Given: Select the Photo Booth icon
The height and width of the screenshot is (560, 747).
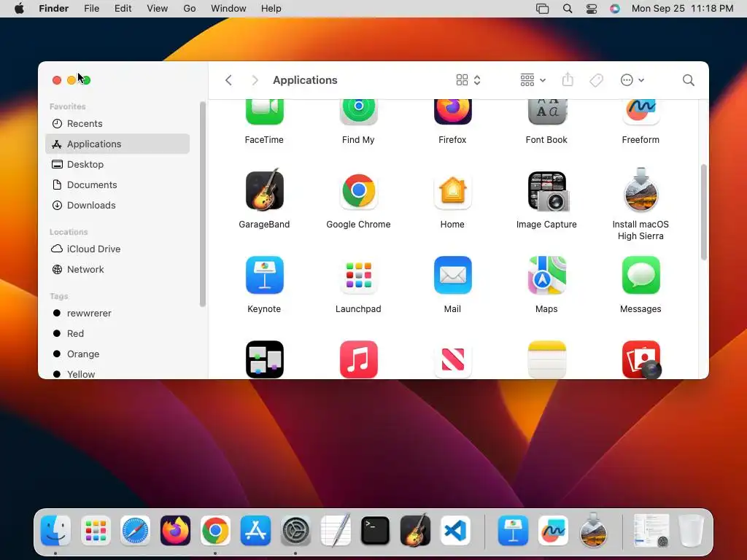Looking at the screenshot, I should (642, 359).
